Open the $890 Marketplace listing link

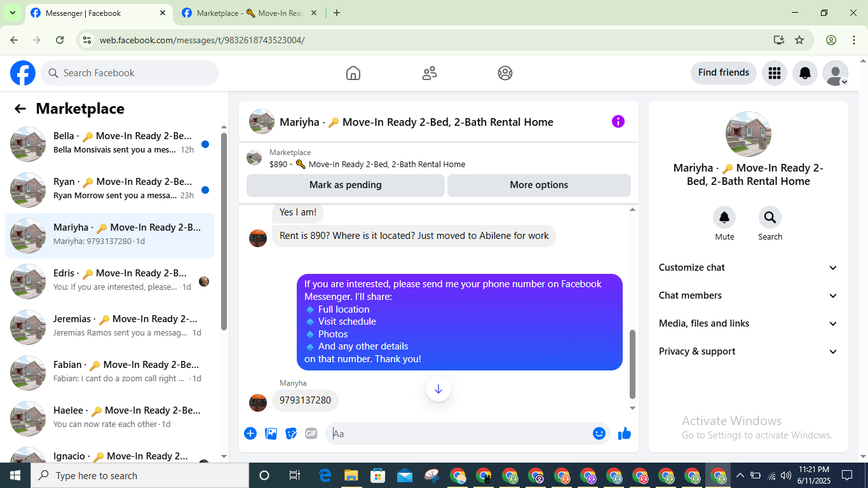[367, 164]
